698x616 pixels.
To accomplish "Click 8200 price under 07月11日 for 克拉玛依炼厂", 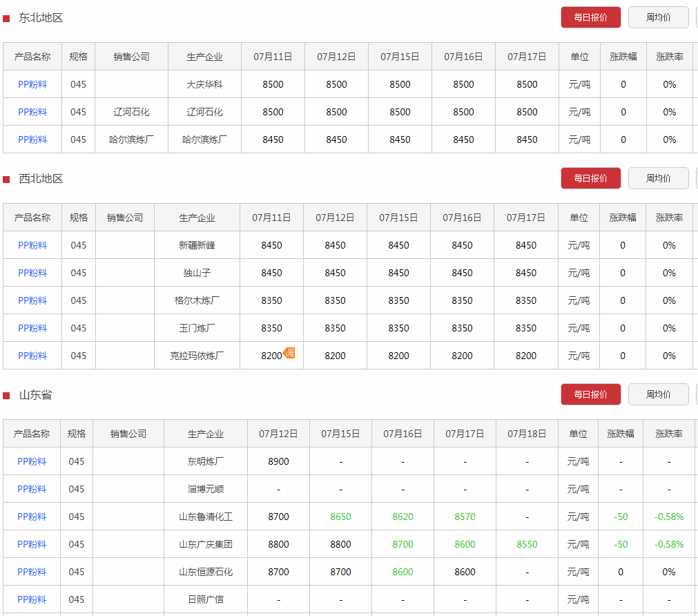I will [x=271, y=356].
